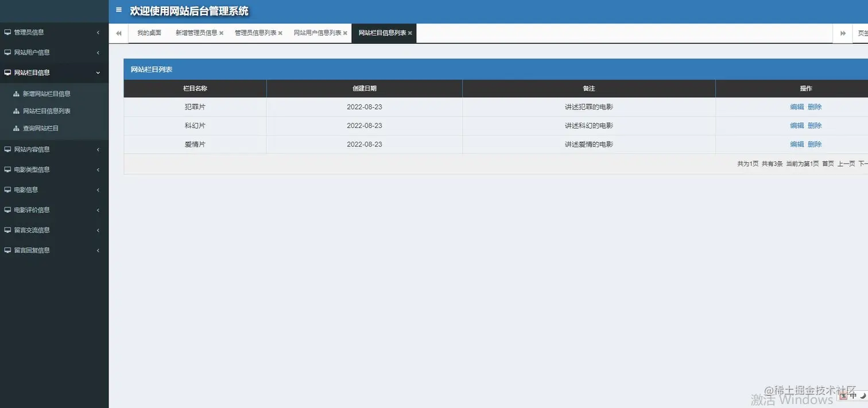Click monitor icon beside 电影信息
868x408 pixels.
pyautogui.click(x=7, y=189)
